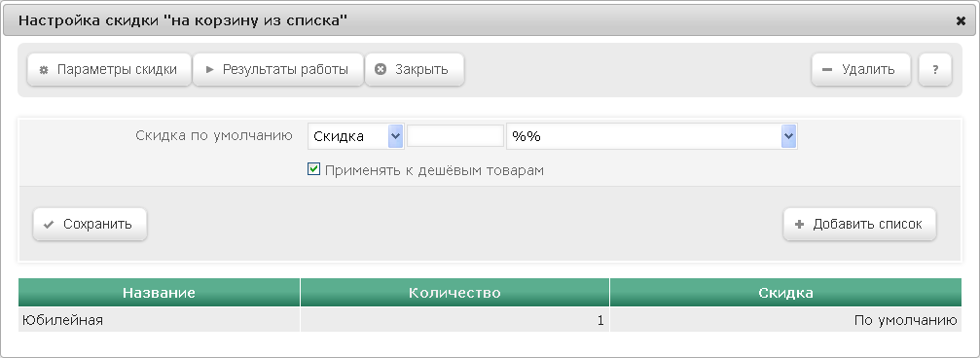Close the dialog with the title bar X
Screen dimensions: 980x358
tap(962, 20)
